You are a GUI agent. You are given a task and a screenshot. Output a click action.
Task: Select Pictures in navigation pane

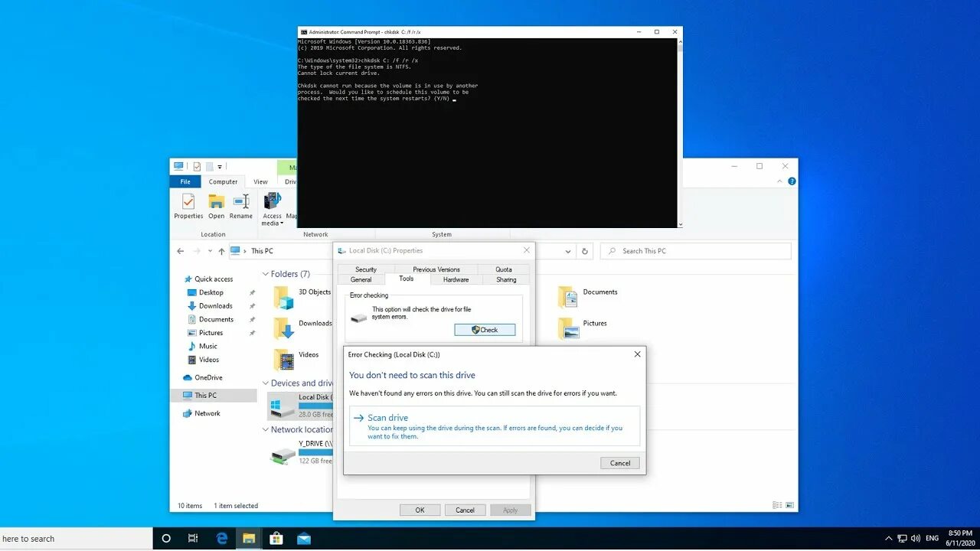click(211, 333)
